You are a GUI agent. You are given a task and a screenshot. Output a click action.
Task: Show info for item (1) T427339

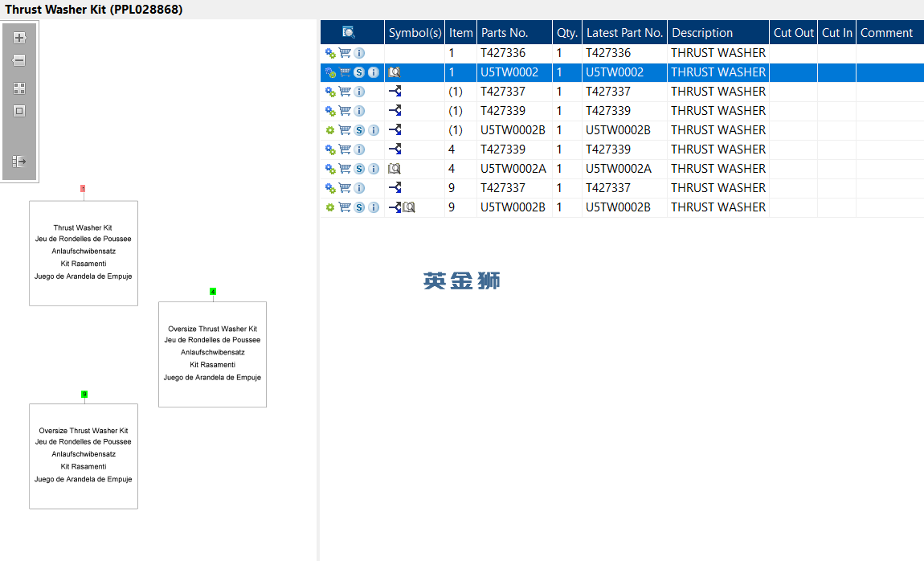tap(359, 112)
